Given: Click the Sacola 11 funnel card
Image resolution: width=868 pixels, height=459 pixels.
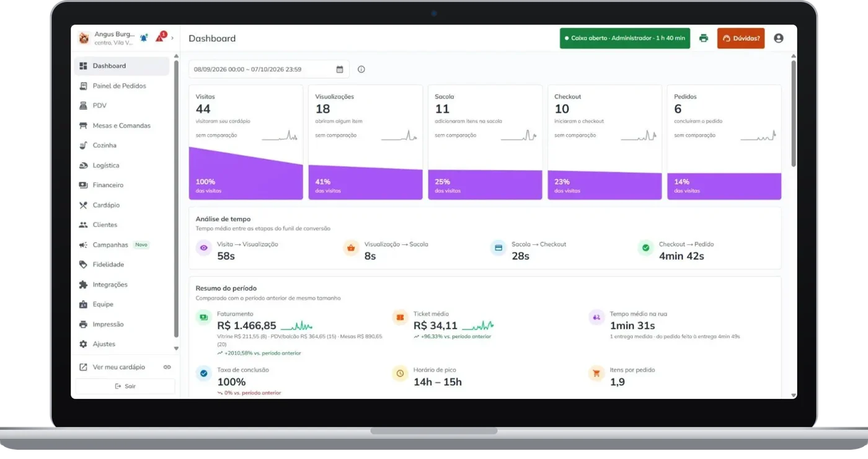Looking at the screenshot, I should coord(485,142).
